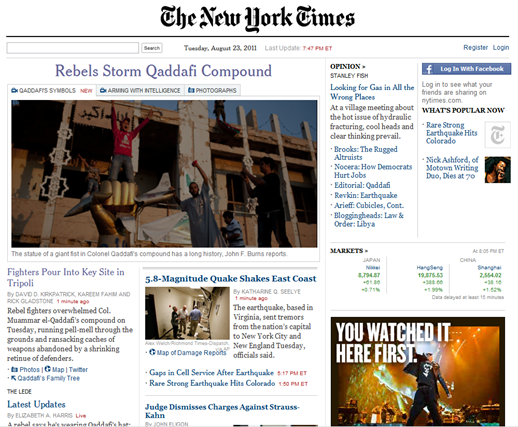This screenshot has height=427, width=518.
Task: Open Fighters Pour Into Key Site in Tripoli
Action: (66, 277)
